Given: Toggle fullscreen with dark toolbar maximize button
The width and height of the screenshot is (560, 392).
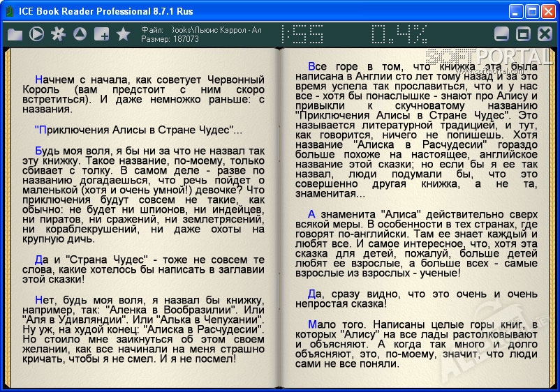Looking at the screenshot, I should pos(523,33).
